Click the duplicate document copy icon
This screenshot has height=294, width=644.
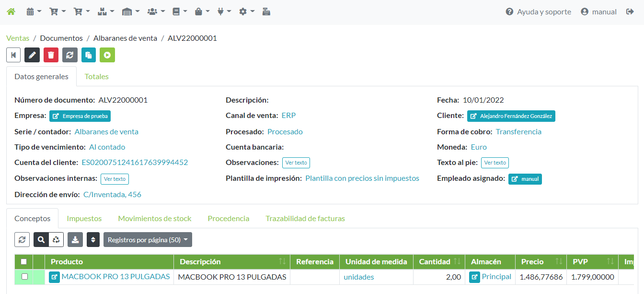pyautogui.click(x=89, y=55)
